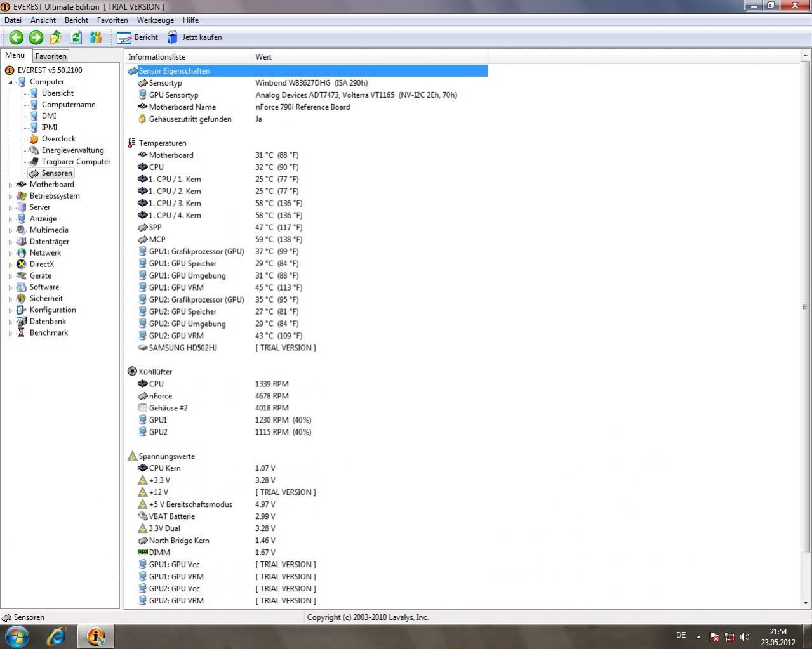
Task: Select the GPU1: GPU VRM temperature value 45 °C
Action: [x=279, y=288]
